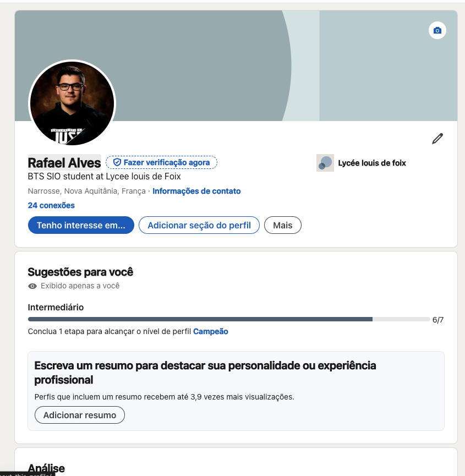This screenshot has height=476, width=465.
Task: Open the Mais options menu
Action: pyautogui.click(x=283, y=225)
